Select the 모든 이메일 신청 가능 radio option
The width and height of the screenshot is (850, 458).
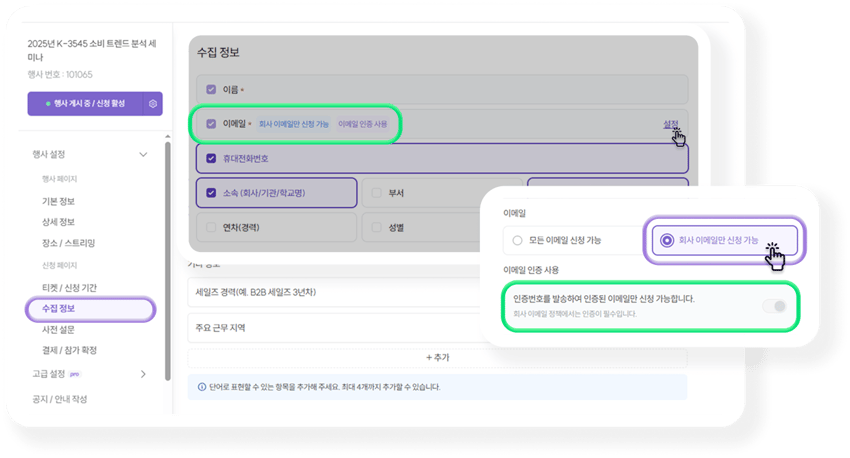tap(518, 240)
